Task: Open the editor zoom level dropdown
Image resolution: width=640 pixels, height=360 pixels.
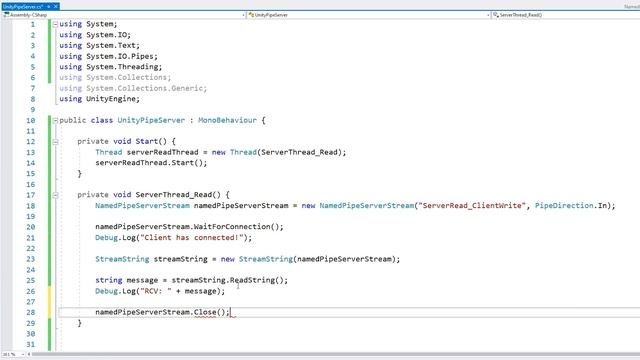Action: pyautogui.click(x=13, y=355)
